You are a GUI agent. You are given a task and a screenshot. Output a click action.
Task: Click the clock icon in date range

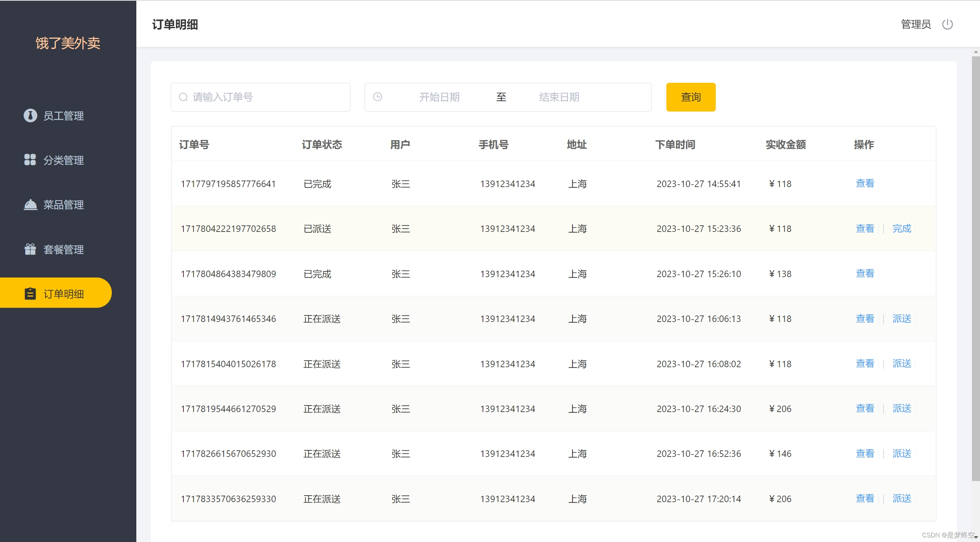pyautogui.click(x=378, y=97)
